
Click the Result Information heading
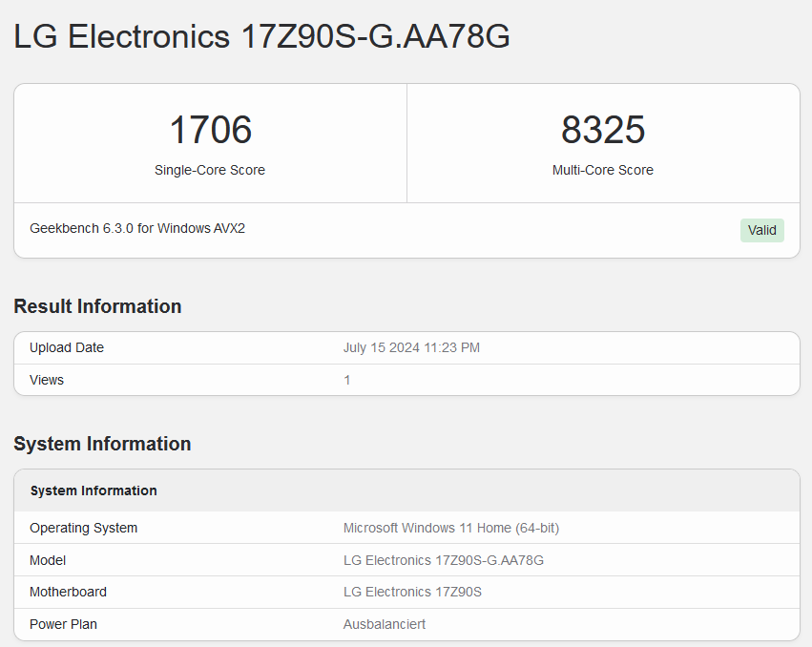pyautogui.click(x=97, y=306)
